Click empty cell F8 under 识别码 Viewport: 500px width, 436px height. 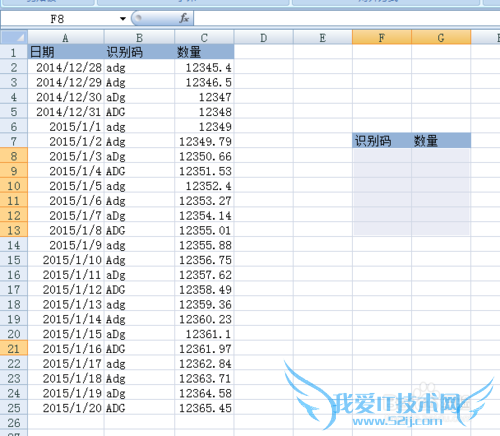pos(382,156)
